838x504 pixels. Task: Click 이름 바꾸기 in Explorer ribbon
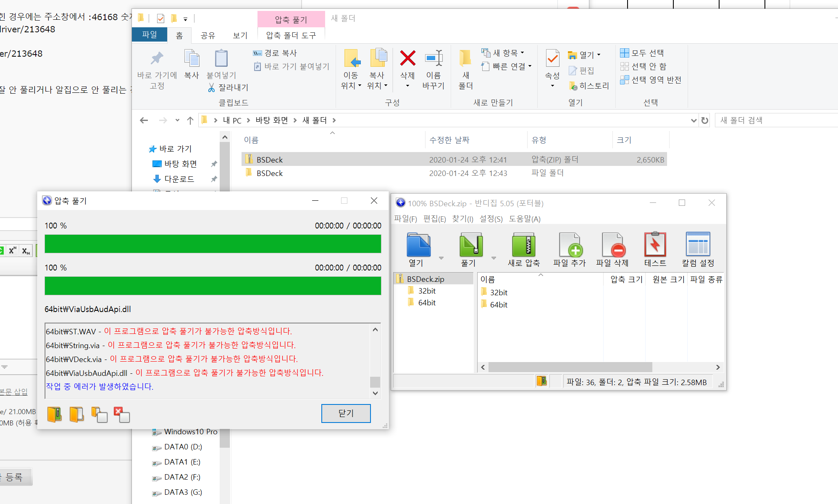coord(433,69)
